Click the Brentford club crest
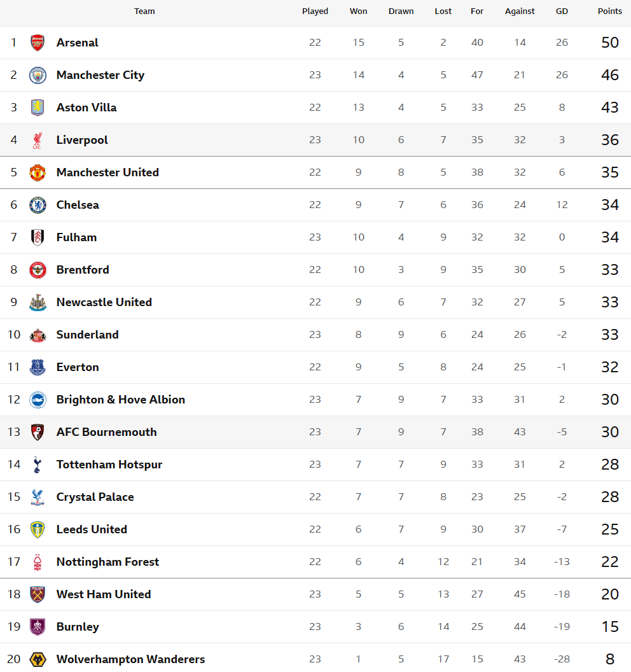 [x=38, y=270]
